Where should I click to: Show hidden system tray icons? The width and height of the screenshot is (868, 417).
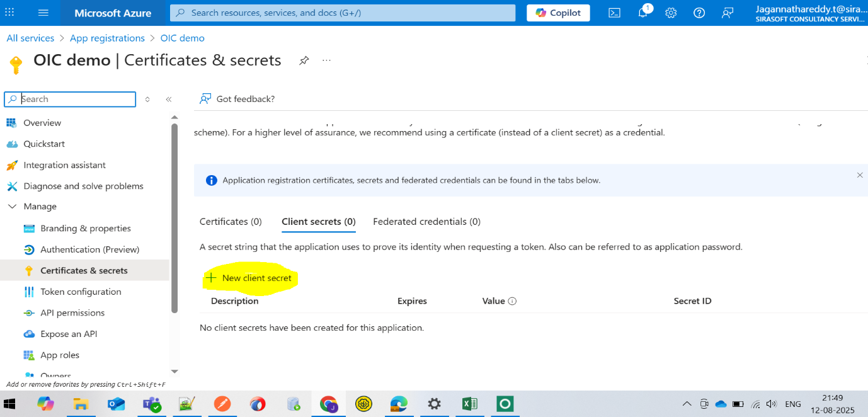click(x=687, y=404)
